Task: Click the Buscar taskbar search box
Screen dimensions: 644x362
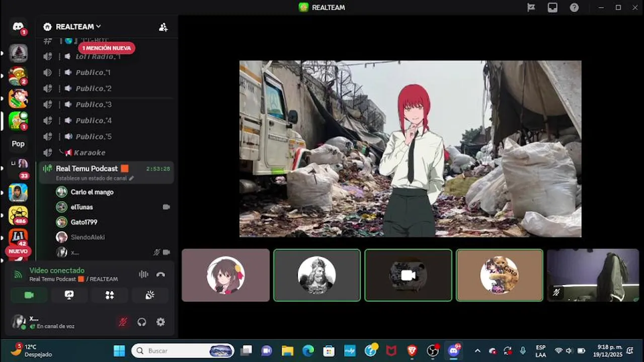Action: [x=183, y=350]
